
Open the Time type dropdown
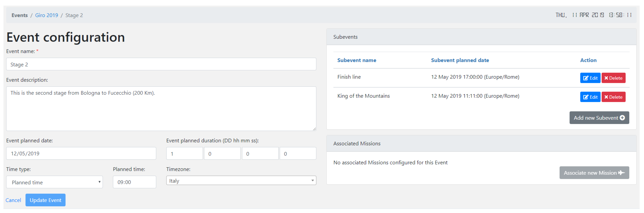(54, 182)
